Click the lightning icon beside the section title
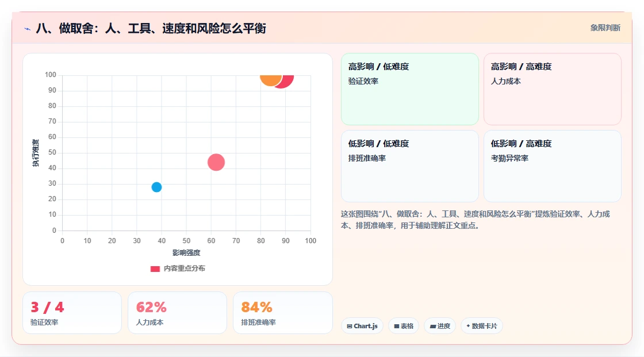This screenshot has width=644, height=357. 27,29
